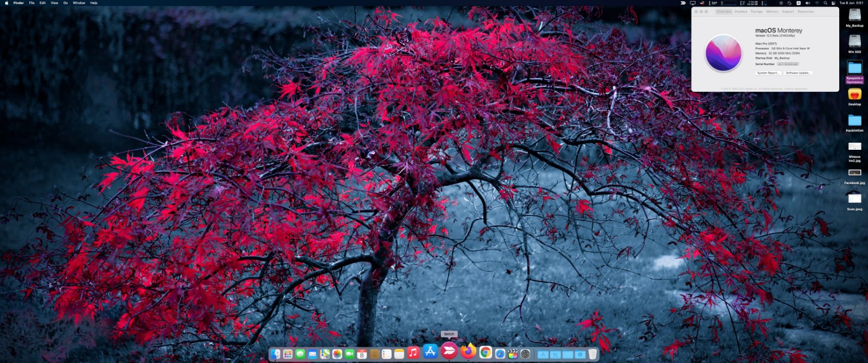Open the App Store in Dock
Viewport: 868px width, 363px height.
coord(430,351)
